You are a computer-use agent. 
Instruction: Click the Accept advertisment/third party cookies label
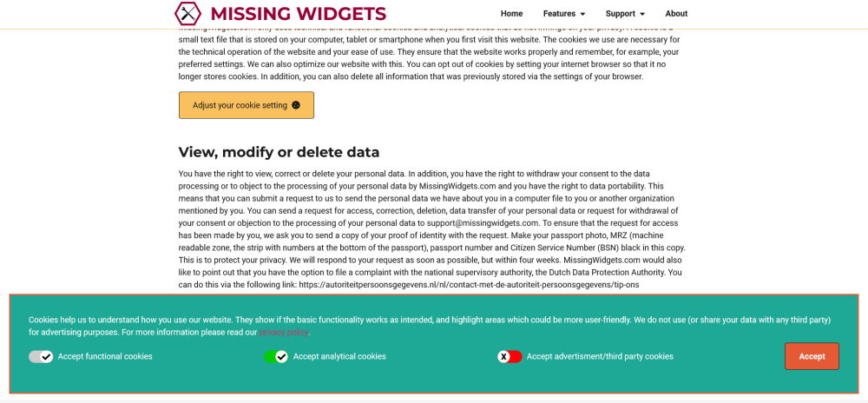600,356
